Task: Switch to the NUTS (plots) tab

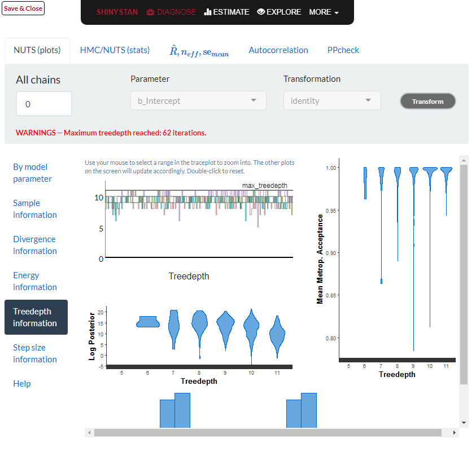Action: [x=37, y=50]
